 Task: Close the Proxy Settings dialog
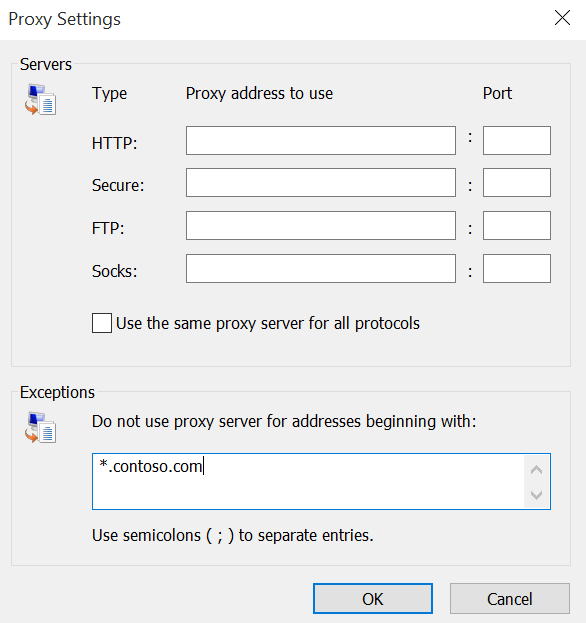click(x=562, y=18)
